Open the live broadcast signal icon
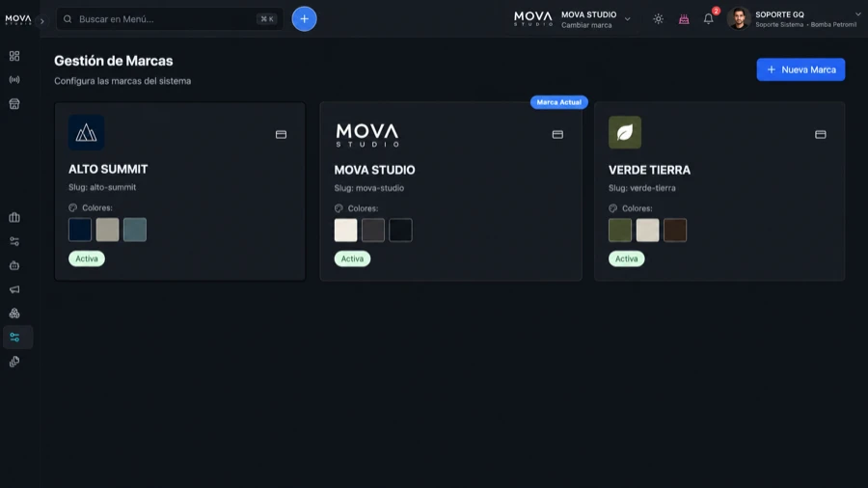The image size is (868, 488). click(x=14, y=80)
